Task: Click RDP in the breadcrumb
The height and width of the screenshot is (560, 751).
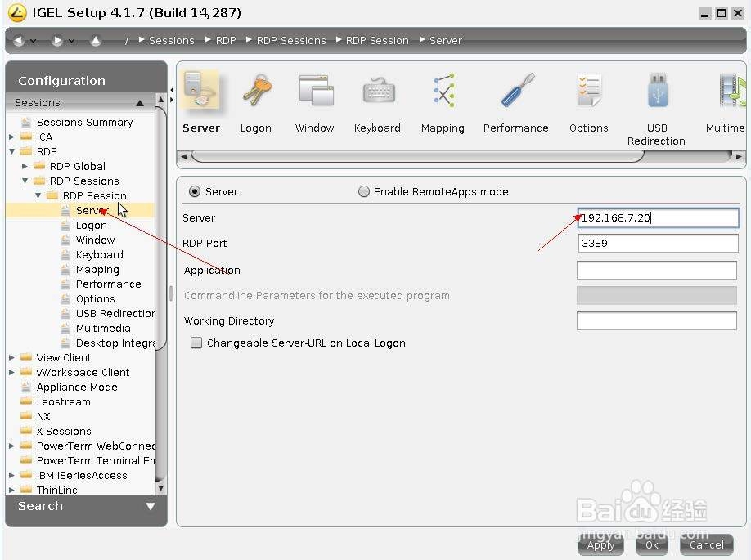Action: coord(226,41)
